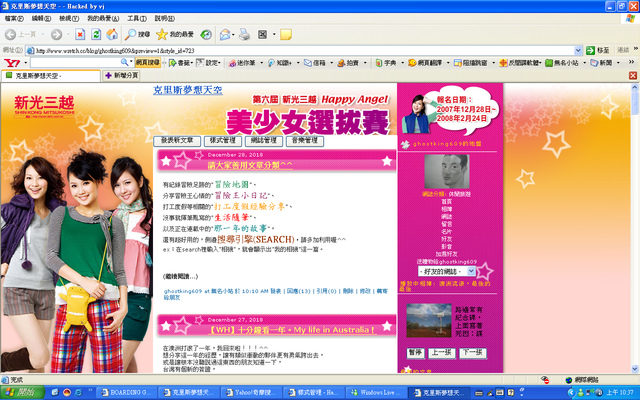Select the 克里斯夢想天空 browser tab

[x=51, y=76]
